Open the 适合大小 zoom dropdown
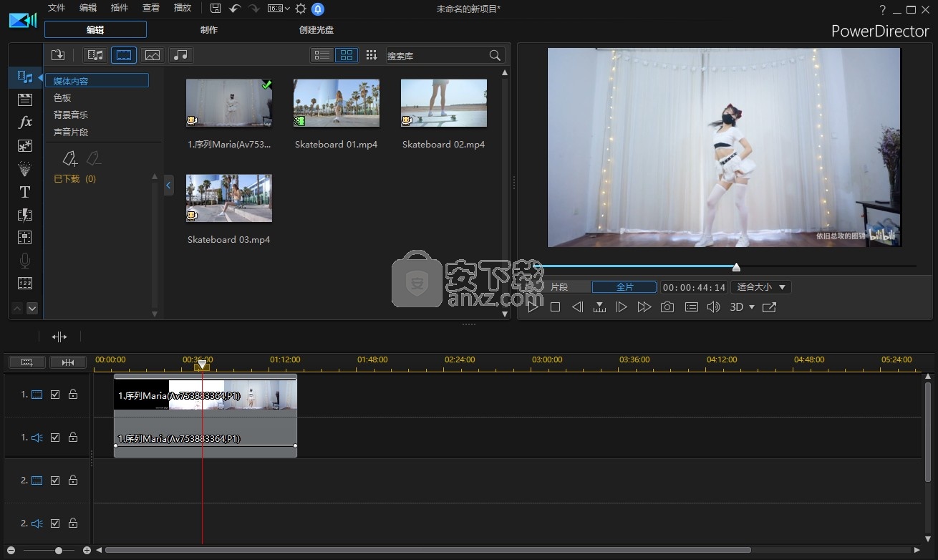Viewport: 938px width, 560px height. point(760,287)
